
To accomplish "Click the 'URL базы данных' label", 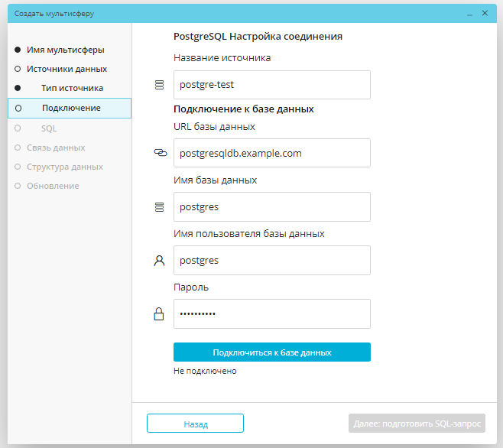I will 214,127.
